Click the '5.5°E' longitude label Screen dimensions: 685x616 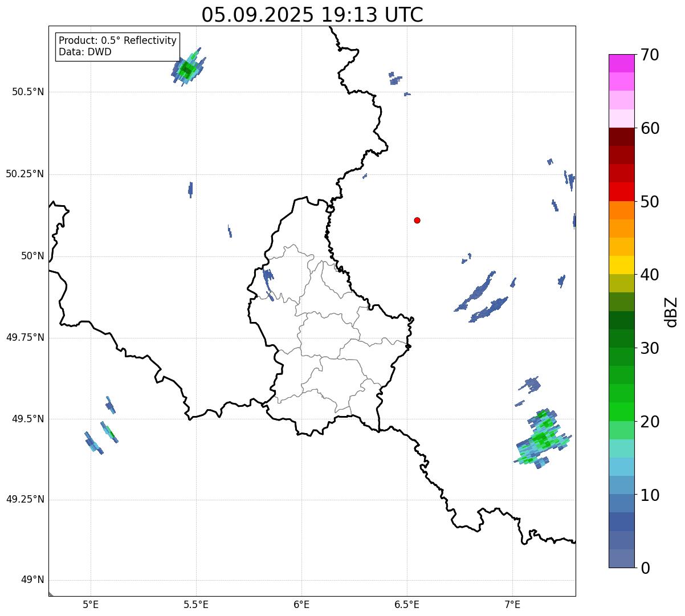coord(196,604)
